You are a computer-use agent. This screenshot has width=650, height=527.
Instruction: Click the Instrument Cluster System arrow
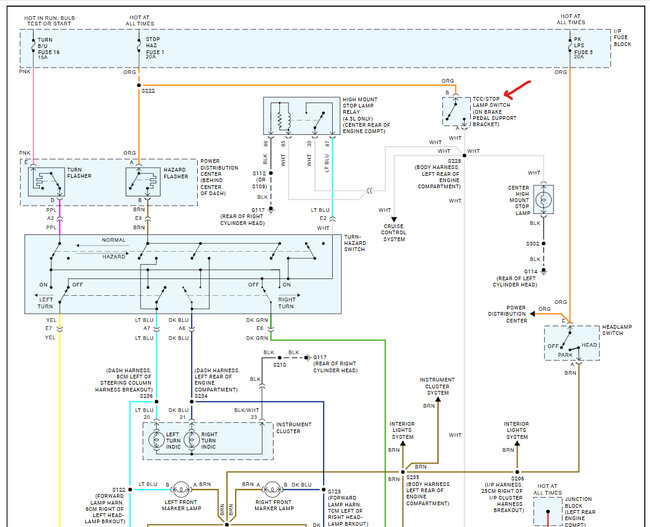(438, 400)
